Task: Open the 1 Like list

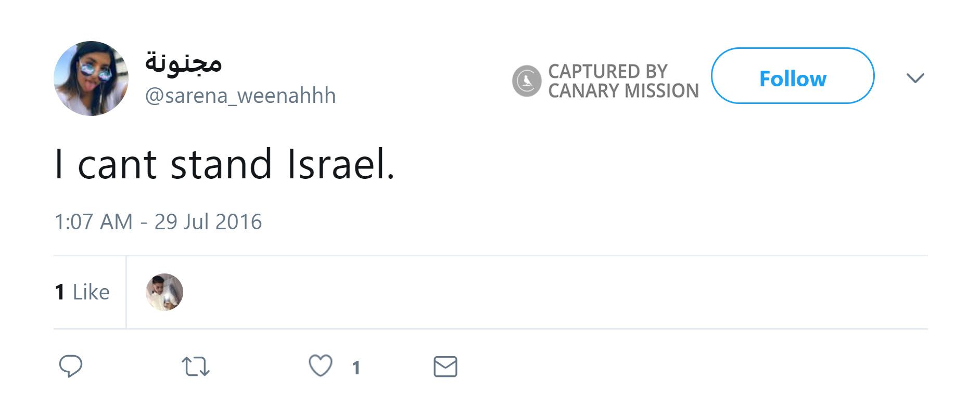Action: (82, 292)
